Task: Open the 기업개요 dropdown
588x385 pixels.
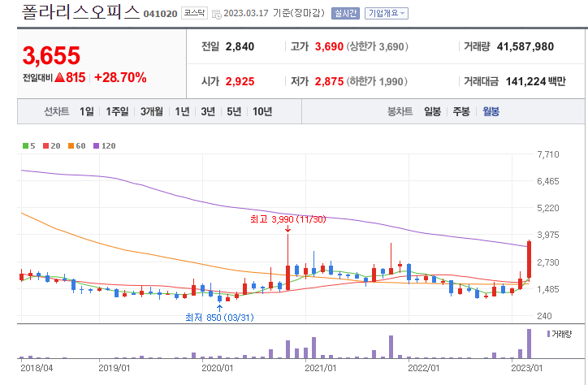Action: pyautogui.click(x=387, y=14)
